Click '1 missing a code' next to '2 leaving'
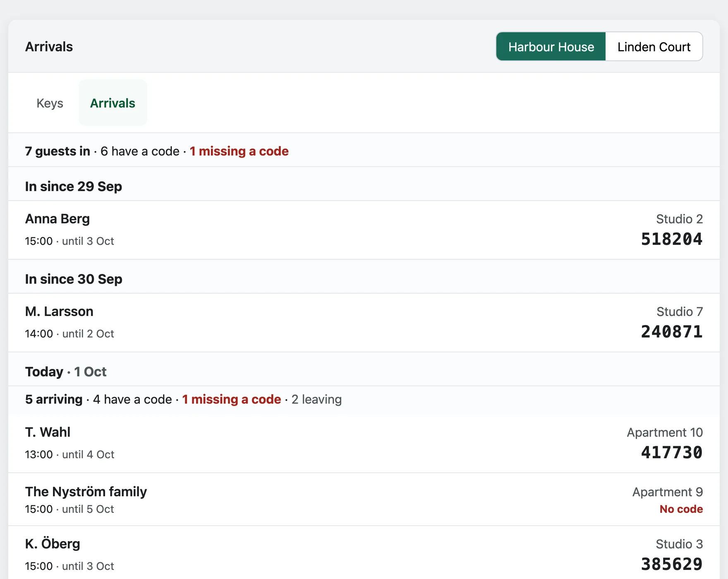Screen dimensions: 728x579 pyautogui.click(x=232, y=400)
